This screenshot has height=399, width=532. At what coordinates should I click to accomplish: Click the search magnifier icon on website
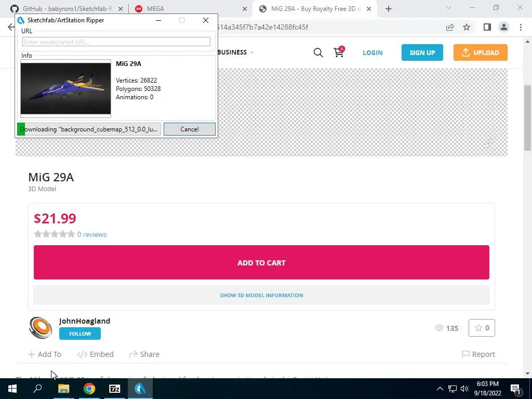tap(318, 52)
